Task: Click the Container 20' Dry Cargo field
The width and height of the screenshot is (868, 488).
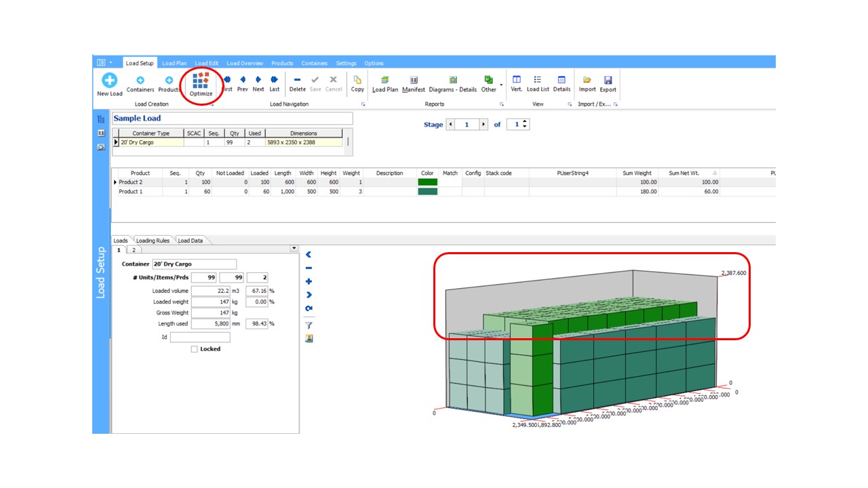Action: tap(194, 264)
